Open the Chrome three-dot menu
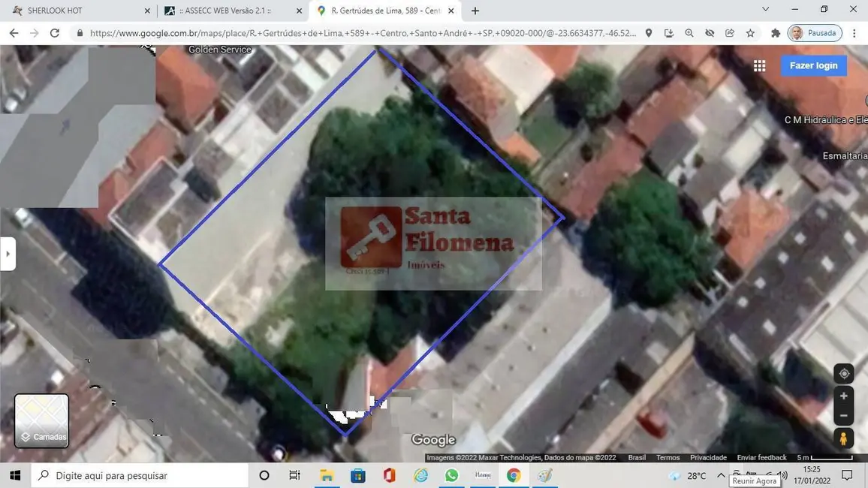 click(x=854, y=33)
